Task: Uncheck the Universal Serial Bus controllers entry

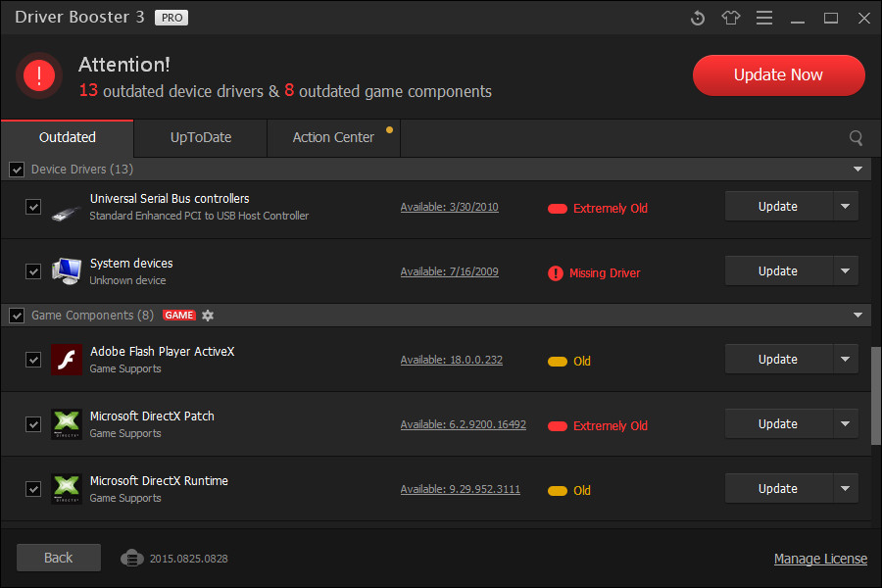Action: 33,207
